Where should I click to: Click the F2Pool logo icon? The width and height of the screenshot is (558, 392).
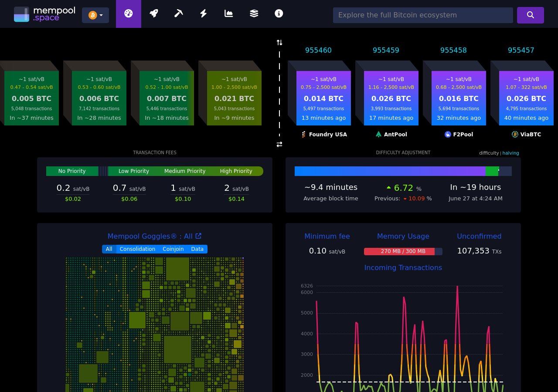[x=448, y=135]
